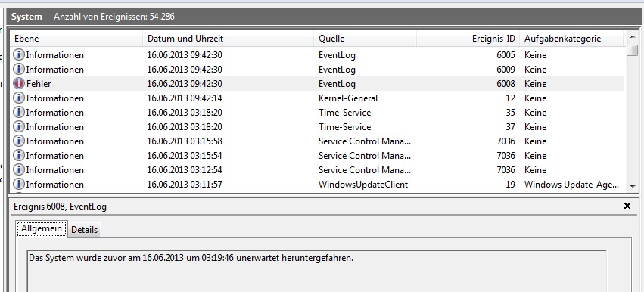Click into the event description text box
This screenshot has height=292, width=644.
[x=316, y=271]
